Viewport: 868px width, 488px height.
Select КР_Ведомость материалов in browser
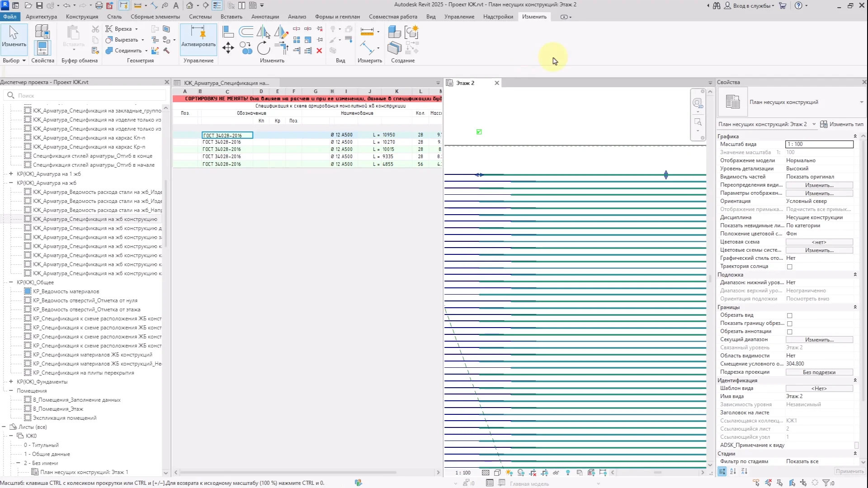click(66, 291)
